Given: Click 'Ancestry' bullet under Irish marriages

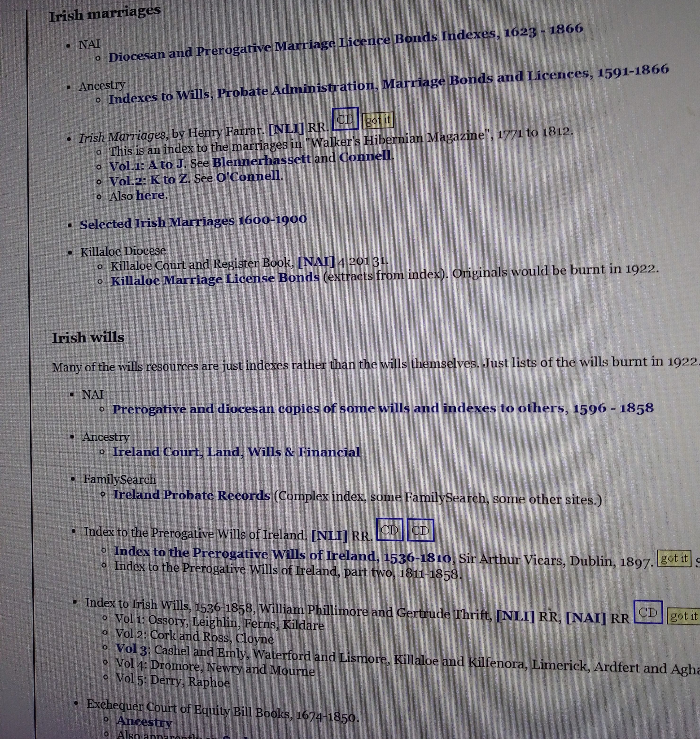Looking at the screenshot, I should [102, 86].
